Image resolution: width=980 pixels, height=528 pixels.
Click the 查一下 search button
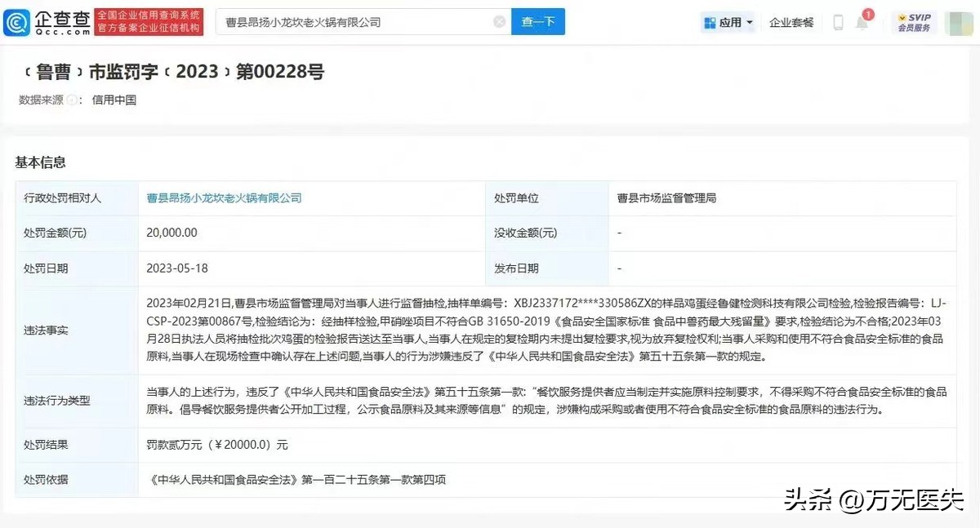click(538, 22)
